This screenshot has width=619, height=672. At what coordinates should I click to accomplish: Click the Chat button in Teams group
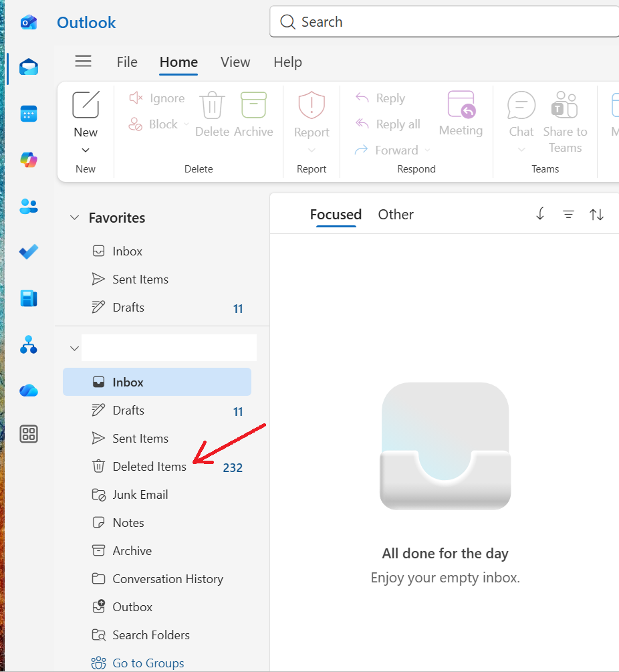tap(521, 114)
